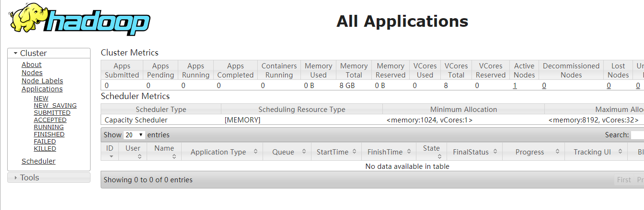Image resolution: width=644 pixels, height=210 pixels.
Task: Sort table by Tracking UI column
Action: coord(596,152)
